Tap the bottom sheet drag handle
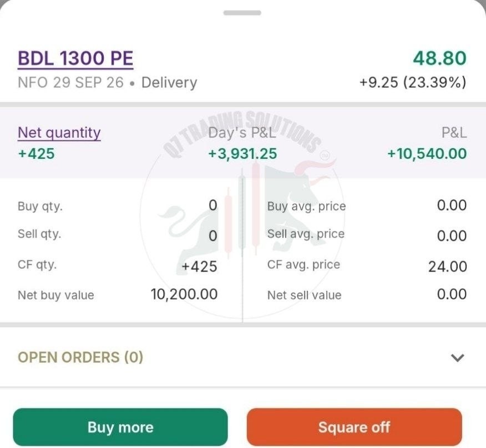The height and width of the screenshot is (448, 486). pos(242,13)
